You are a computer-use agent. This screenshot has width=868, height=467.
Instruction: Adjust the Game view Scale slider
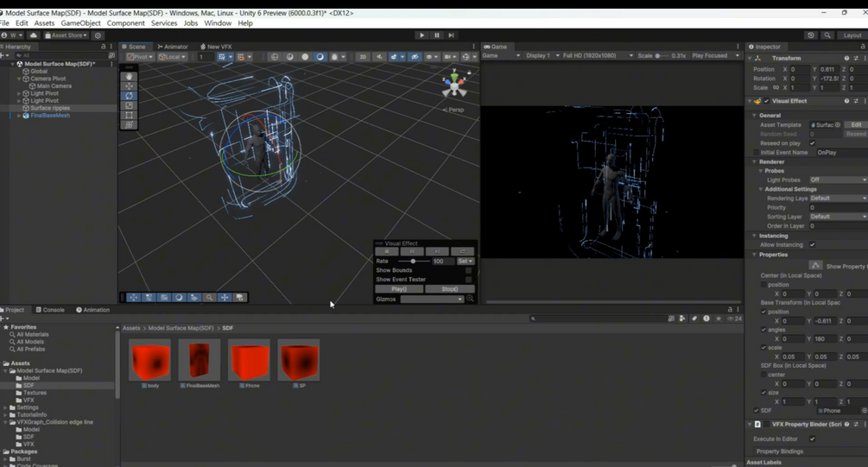tap(662, 55)
